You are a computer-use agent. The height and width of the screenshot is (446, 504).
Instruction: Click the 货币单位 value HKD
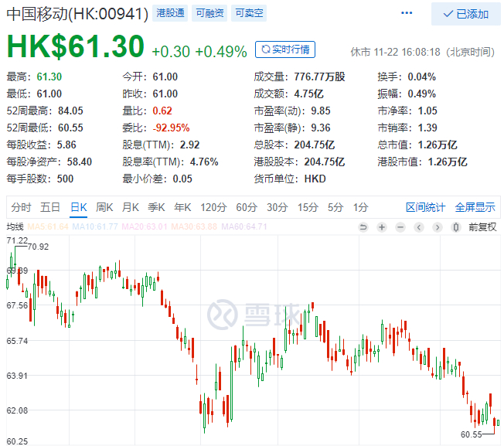point(315,179)
